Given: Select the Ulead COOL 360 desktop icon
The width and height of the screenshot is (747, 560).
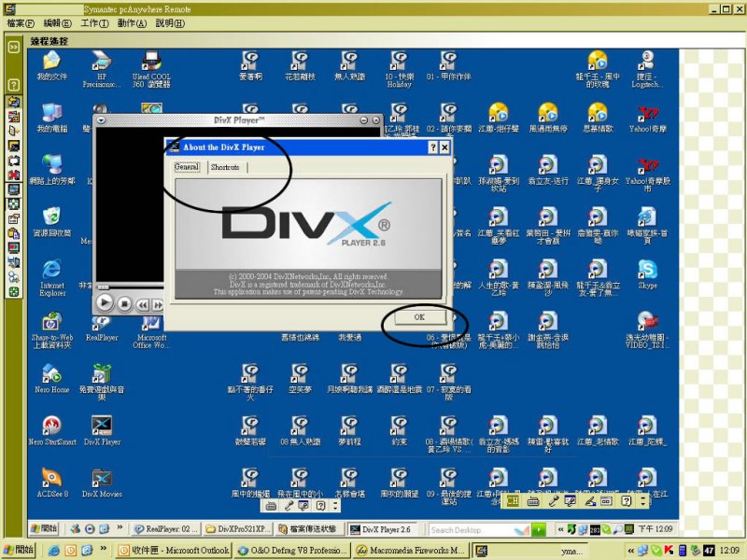Looking at the screenshot, I should [x=151, y=69].
